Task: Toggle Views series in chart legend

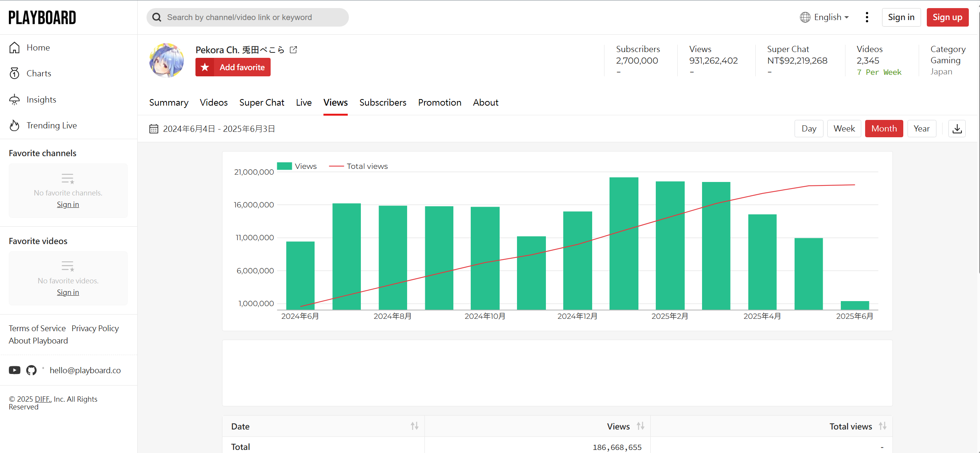Action: [x=297, y=166]
